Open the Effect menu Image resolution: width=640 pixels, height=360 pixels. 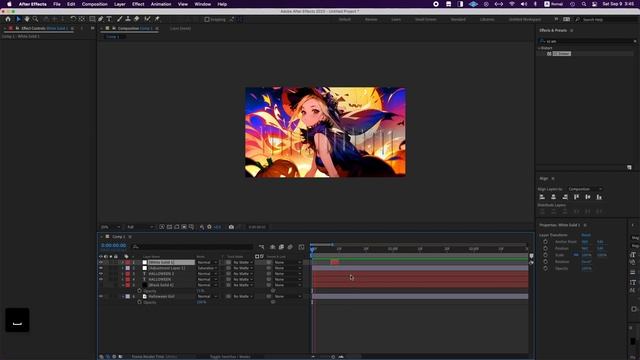(138, 4)
